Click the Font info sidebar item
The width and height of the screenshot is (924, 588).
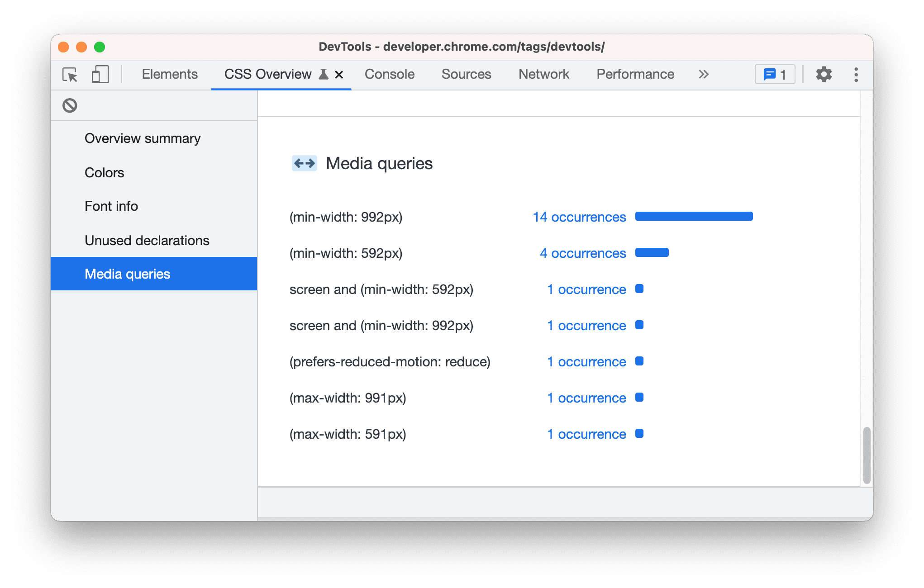pos(109,206)
